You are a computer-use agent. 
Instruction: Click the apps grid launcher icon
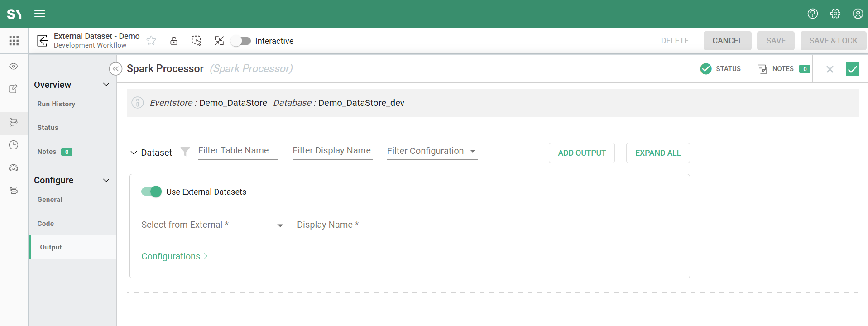[x=14, y=41]
